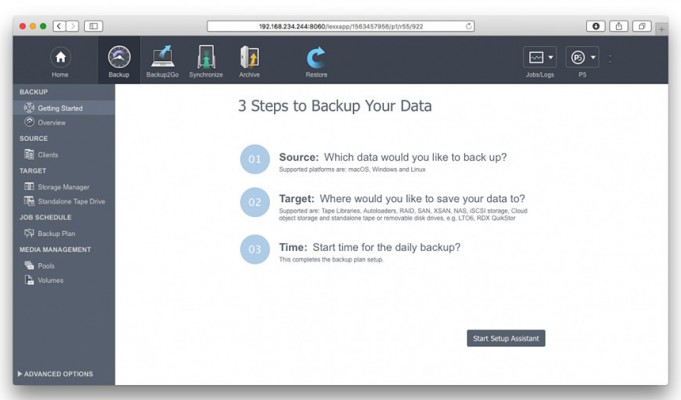
Task: Select the Backup2Go laptop icon
Action: [162, 56]
